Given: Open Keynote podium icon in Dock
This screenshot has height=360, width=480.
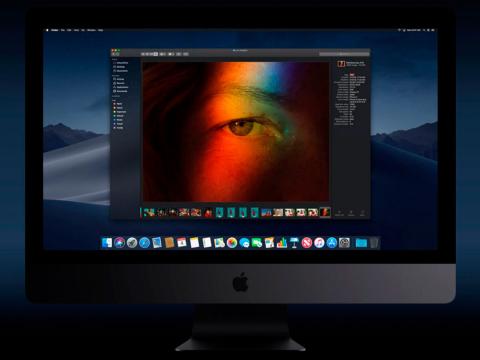Looking at the screenshot, I should 294,243.
